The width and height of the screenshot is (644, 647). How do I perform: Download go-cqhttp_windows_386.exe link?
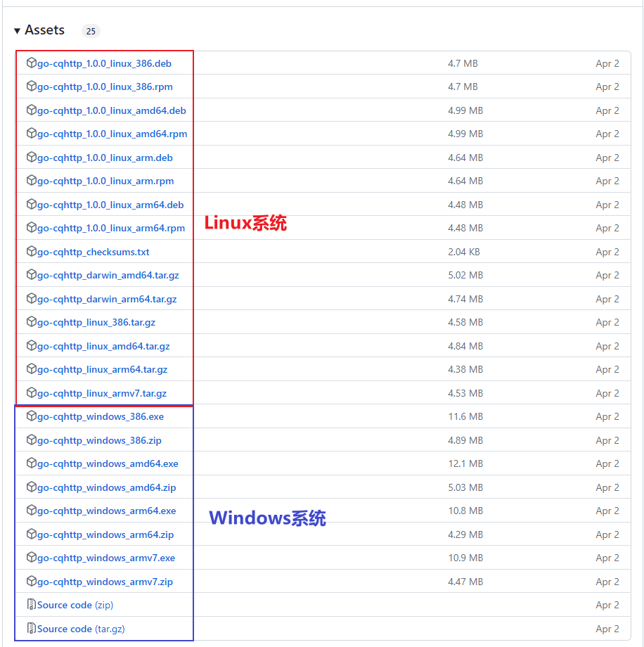101,417
